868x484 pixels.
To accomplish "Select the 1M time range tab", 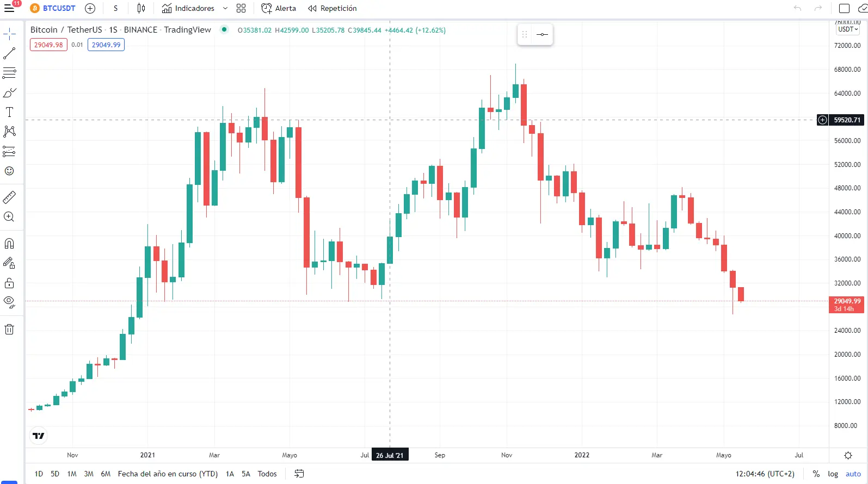I will point(72,474).
